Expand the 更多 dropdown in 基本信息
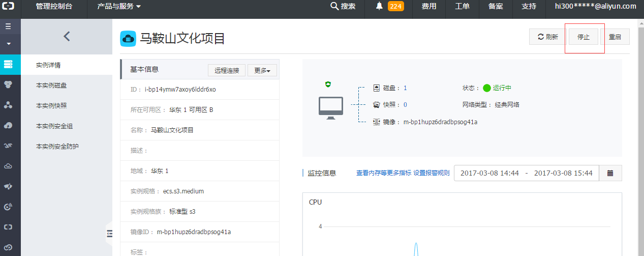Screen dimensions: 644x256 [262, 70]
